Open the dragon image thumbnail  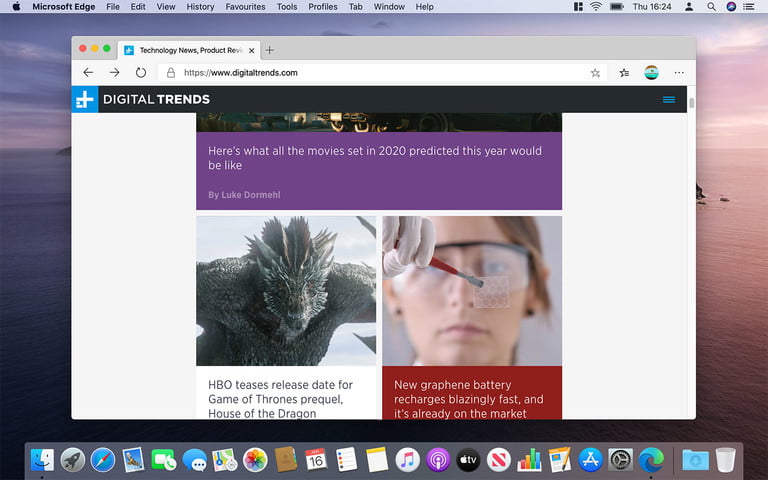(x=286, y=291)
